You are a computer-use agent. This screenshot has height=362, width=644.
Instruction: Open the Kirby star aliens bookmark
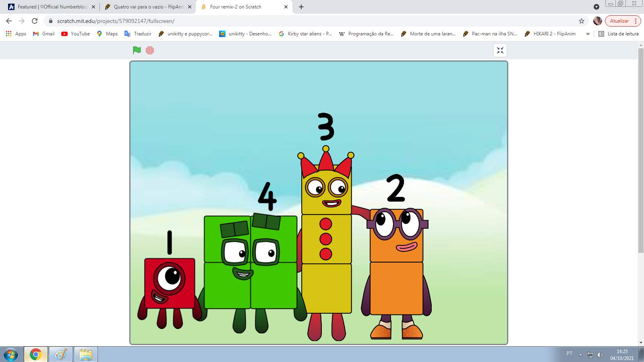point(305,34)
